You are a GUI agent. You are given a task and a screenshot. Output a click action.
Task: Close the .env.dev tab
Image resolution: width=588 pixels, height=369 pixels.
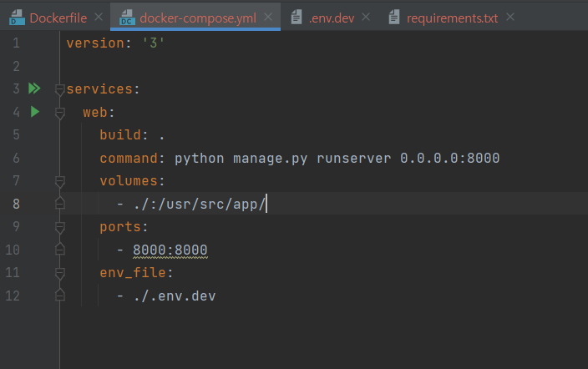tap(366, 17)
